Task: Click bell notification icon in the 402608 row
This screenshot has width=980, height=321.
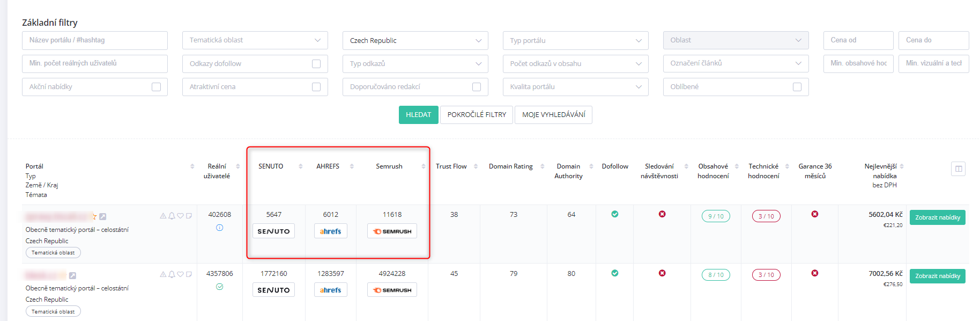Action: point(172,216)
